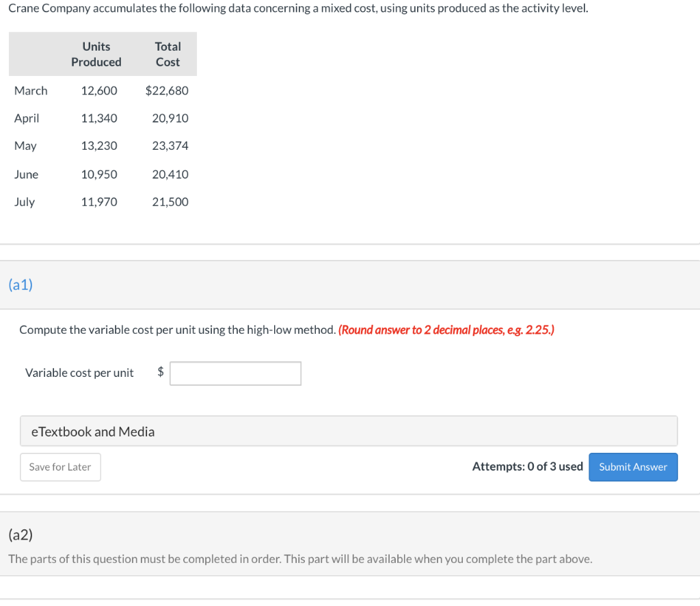Image resolution: width=700 pixels, height=606 pixels.
Task: Select May units produced 13,230
Action: click(99, 146)
